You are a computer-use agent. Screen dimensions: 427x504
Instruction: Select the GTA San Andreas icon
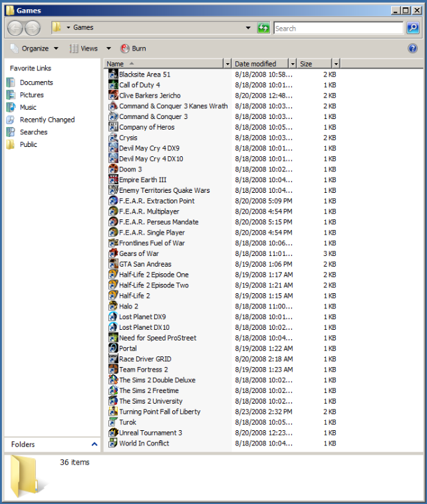(x=113, y=264)
